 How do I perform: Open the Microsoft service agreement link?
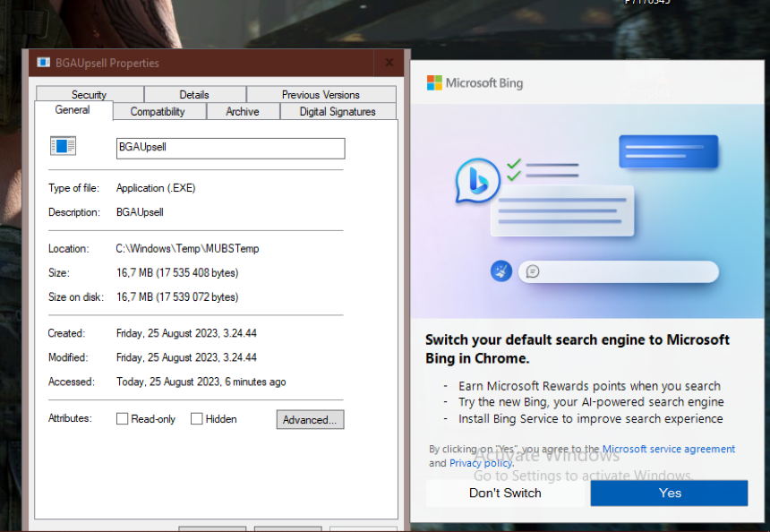point(668,449)
